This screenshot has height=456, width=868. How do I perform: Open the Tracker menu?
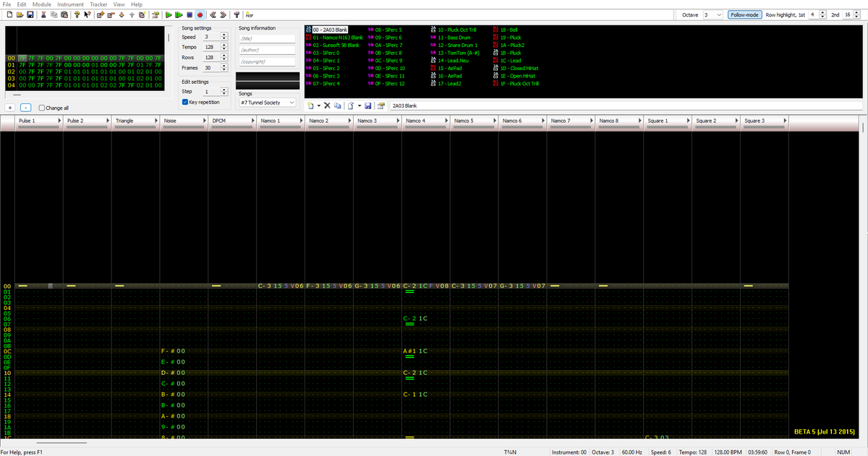coord(98,4)
